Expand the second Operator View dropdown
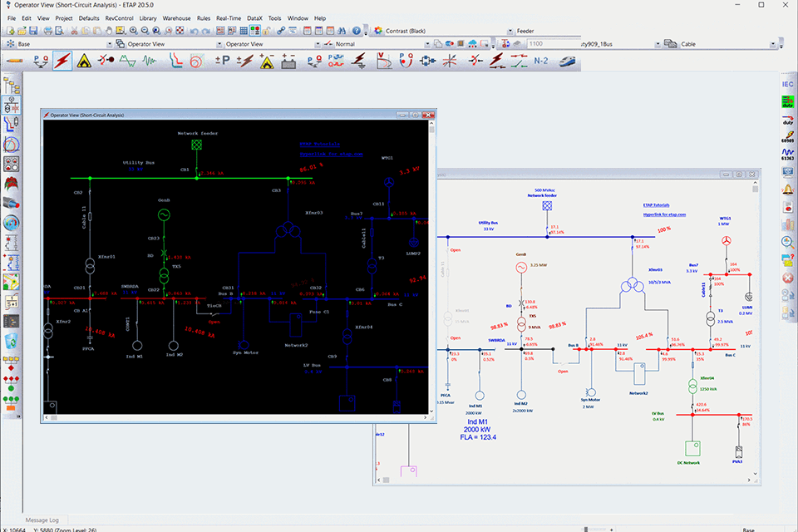Viewport: 798px width, 532px height. click(x=317, y=44)
